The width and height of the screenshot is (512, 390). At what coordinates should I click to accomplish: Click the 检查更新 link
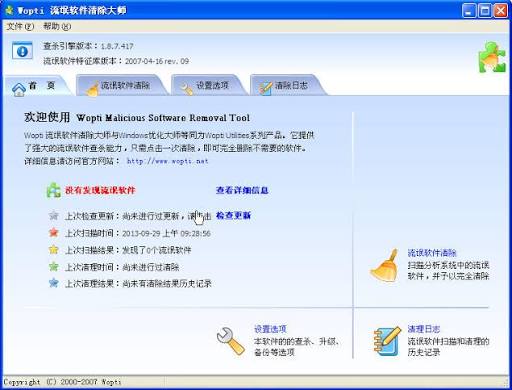coord(233,215)
